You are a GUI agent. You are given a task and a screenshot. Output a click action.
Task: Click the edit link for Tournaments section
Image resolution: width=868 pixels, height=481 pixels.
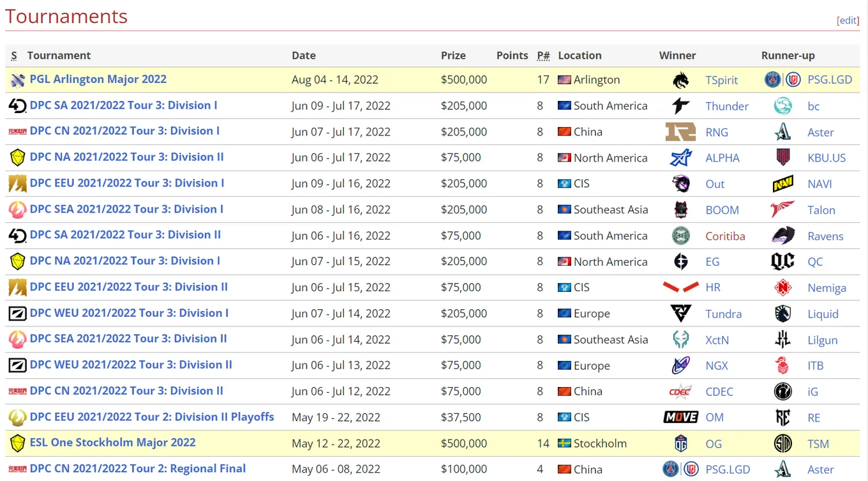[x=848, y=20]
